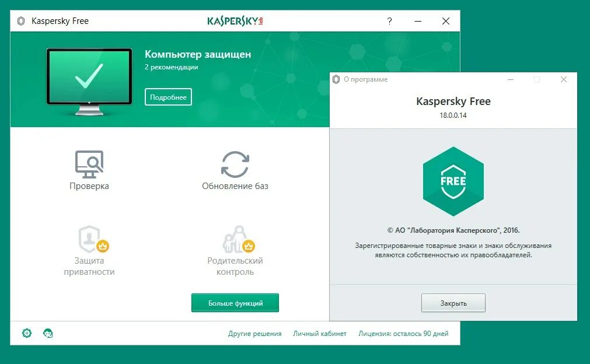Click the shield icon in О программе title bar
Screen dimensions: 590x364
click(336, 79)
